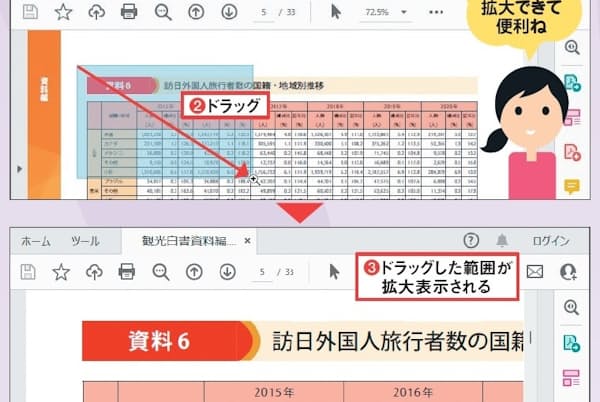Screen dimensions: 600x402
Task: Go to next page in the lower toolbar
Action: pyautogui.click(x=229, y=271)
